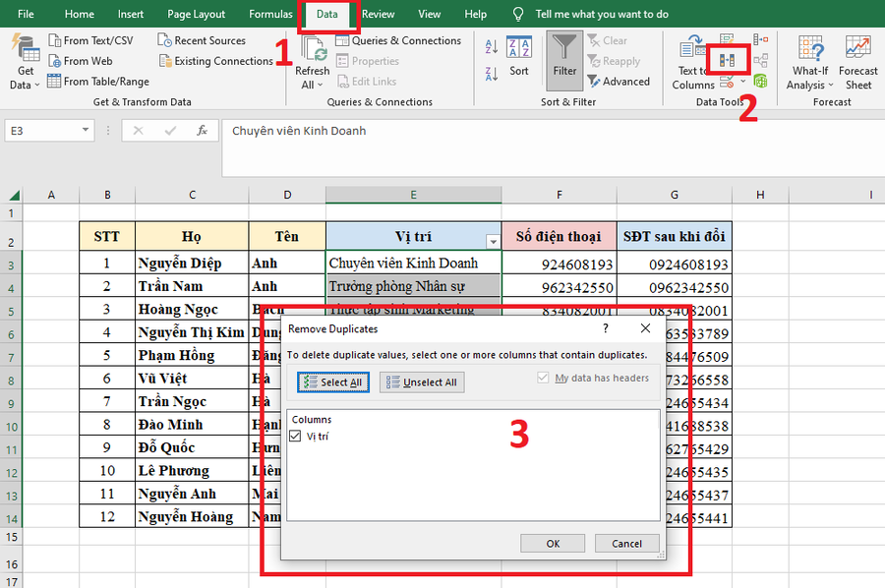Image resolution: width=885 pixels, height=588 pixels.
Task: Close the Remove Duplicates dialog
Action: [x=646, y=328]
